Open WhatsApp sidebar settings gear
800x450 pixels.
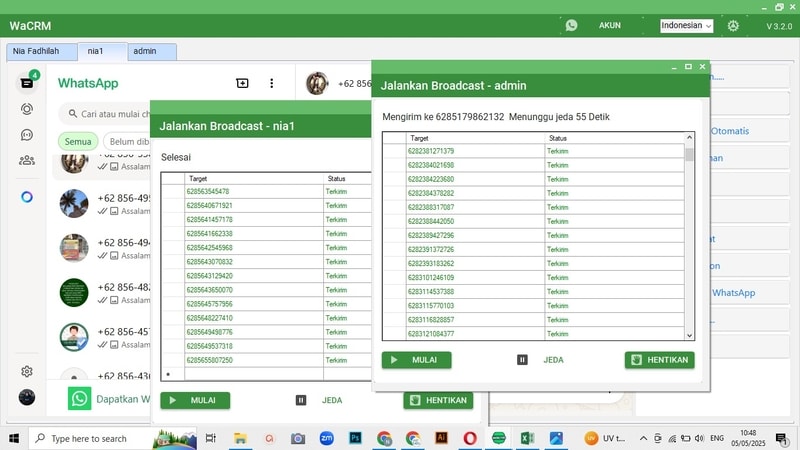(27, 371)
